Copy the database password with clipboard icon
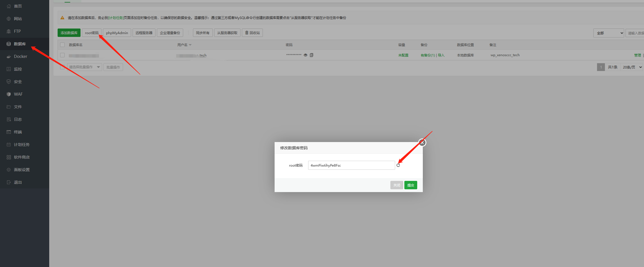Screen dimensions: 644x267 click(312, 55)
